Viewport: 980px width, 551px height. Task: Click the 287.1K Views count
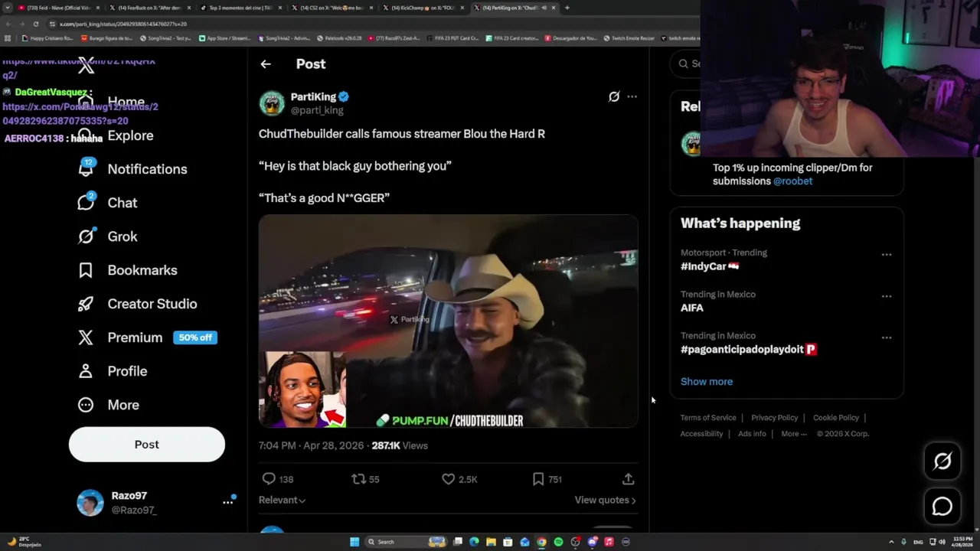(x=400, y=445)
